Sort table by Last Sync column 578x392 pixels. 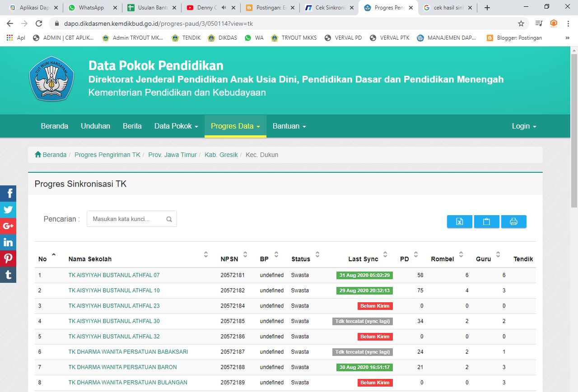[x=368, y=258]
